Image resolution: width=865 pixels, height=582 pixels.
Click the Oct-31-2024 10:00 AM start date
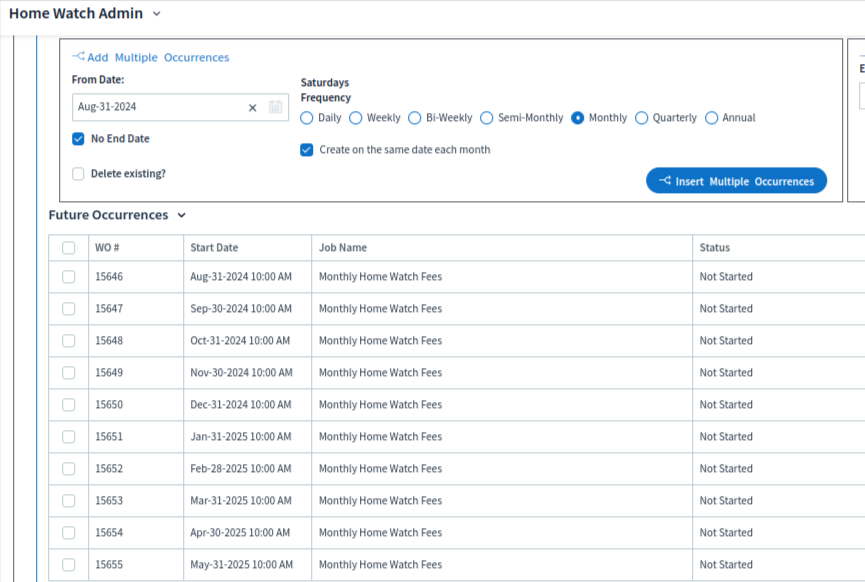(x=240, y=340)
